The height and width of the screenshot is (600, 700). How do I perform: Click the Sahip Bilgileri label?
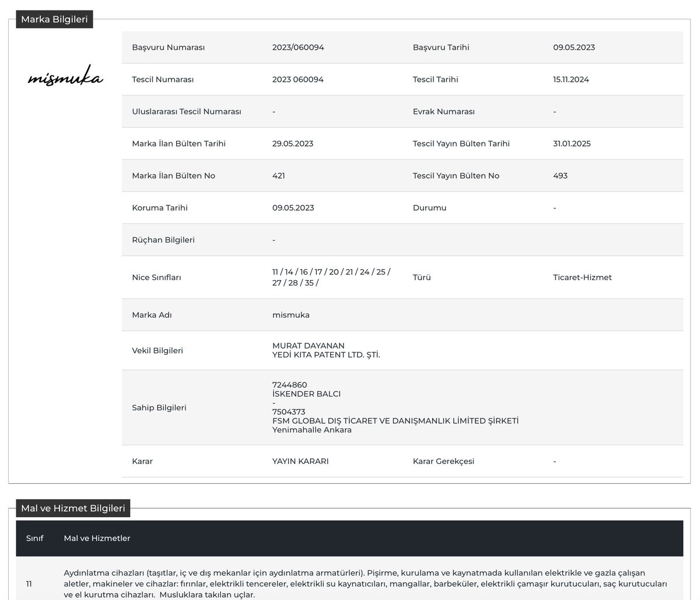[159, 407]
